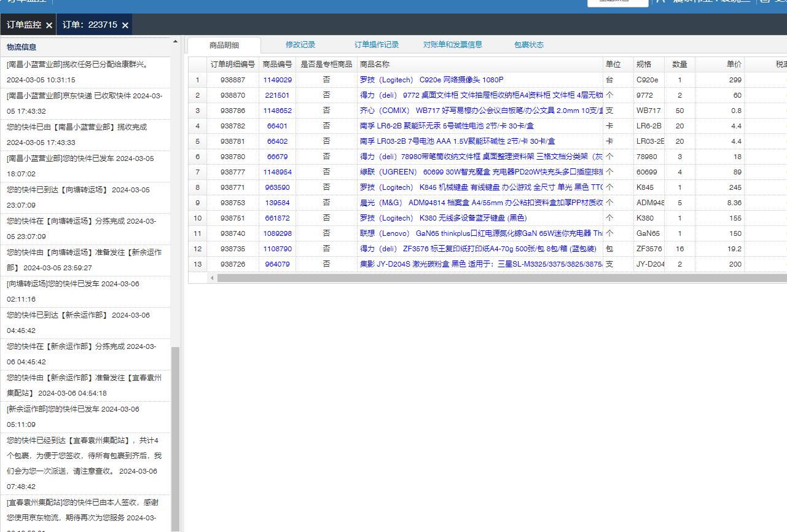Viewport: 787px width, 532px height.
Task: Open product number 66401 link
Action: point(278,126)
